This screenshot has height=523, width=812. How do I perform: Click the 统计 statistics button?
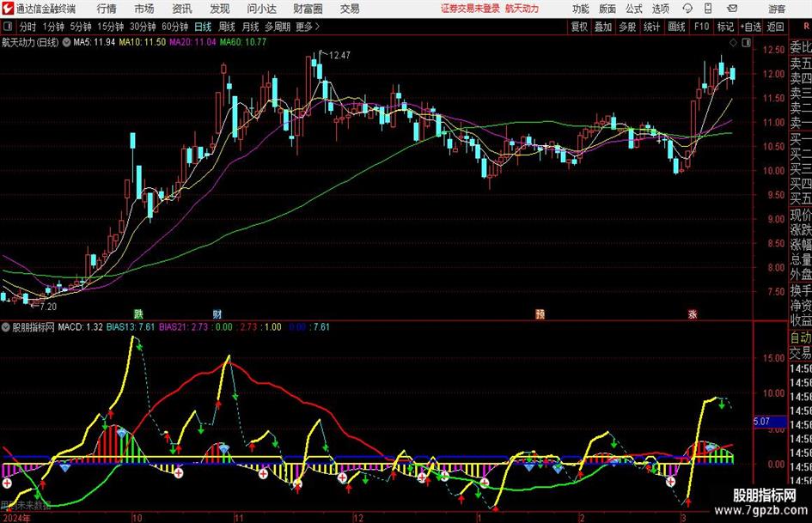(x=652, y=27)
